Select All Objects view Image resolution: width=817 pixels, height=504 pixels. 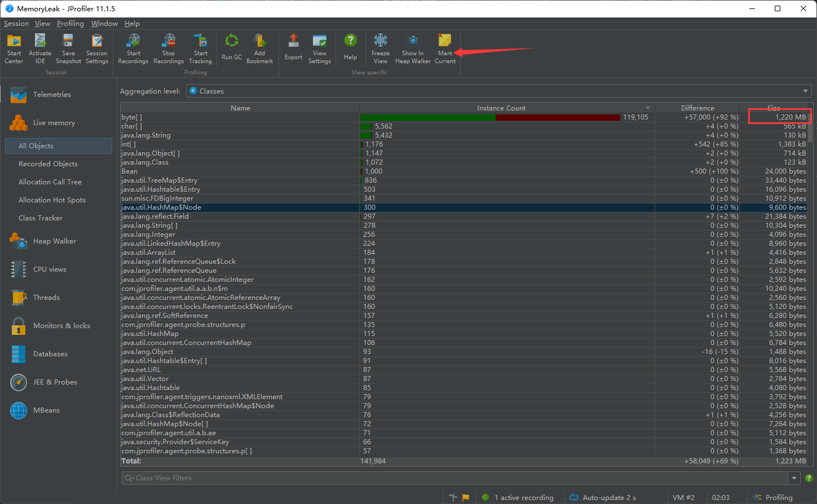(59, 146)
